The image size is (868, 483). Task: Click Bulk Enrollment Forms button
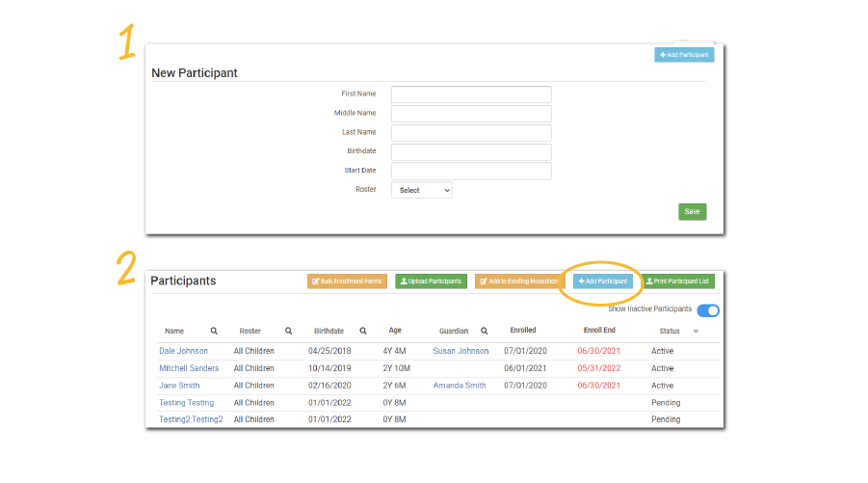[347, 282]
